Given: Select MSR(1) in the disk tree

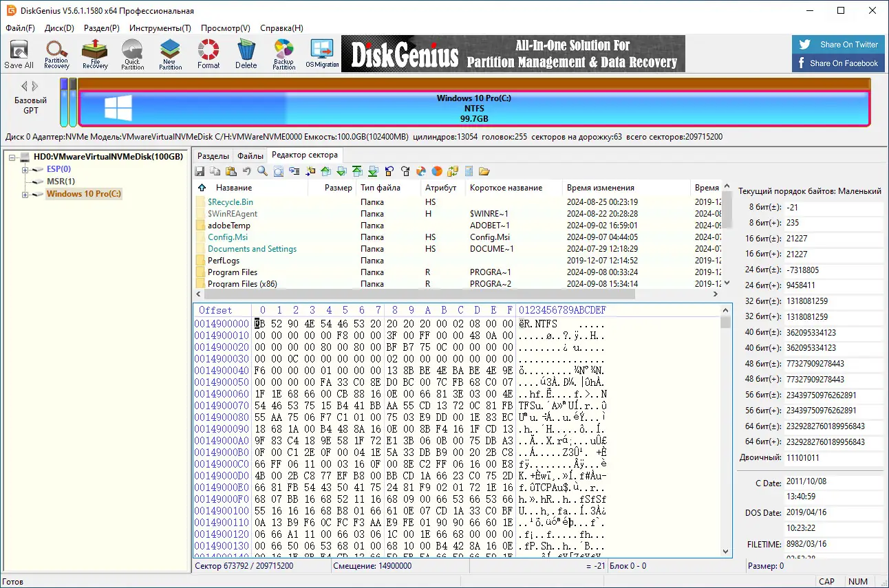Looking at the screenshot, I should tap(61, 182).
